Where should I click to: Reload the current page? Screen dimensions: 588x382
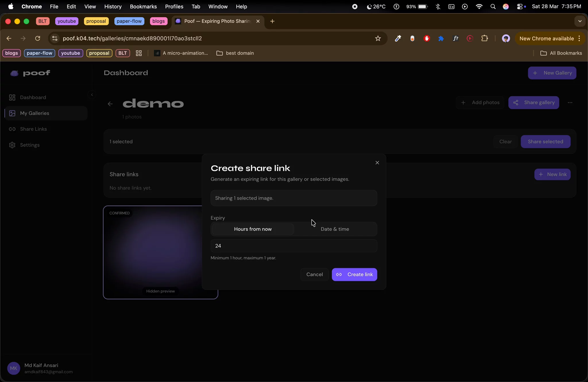point(38,38)
